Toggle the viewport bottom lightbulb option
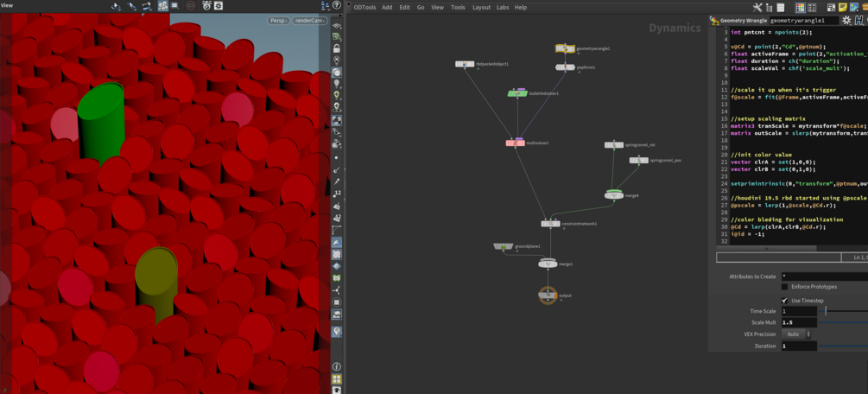Image resolution: width=868 pixels, height=394 pixels. (x=337, y=332)
